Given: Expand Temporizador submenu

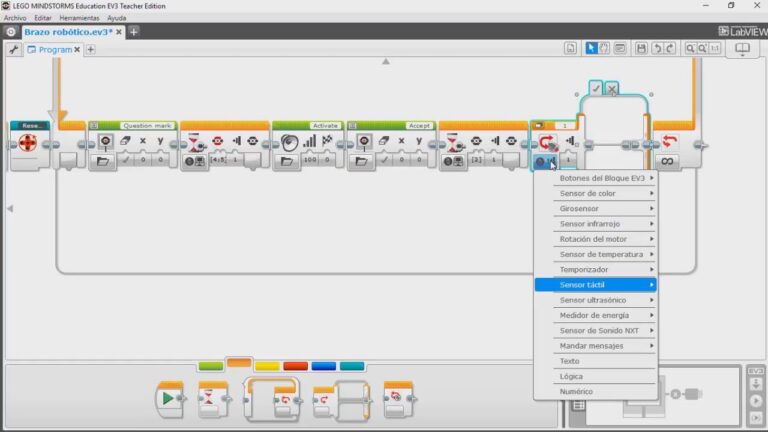Looking at the screenshot, I should tap(596, 269).
